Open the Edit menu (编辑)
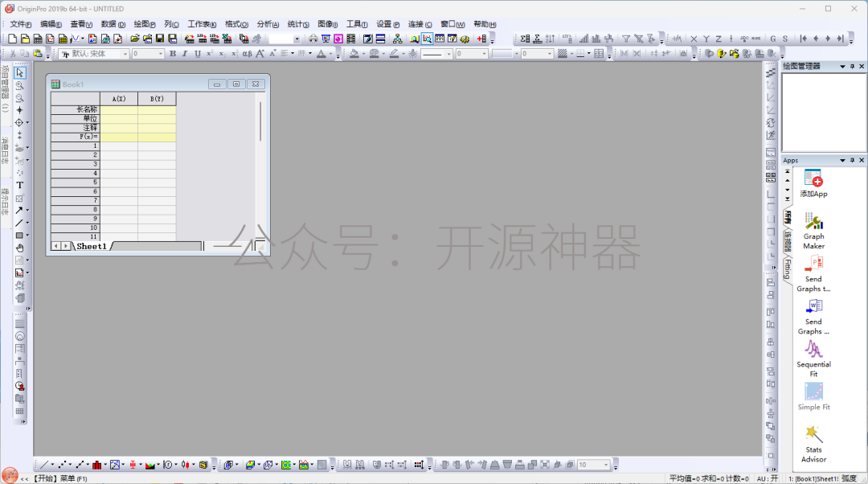 coord(51,24)
